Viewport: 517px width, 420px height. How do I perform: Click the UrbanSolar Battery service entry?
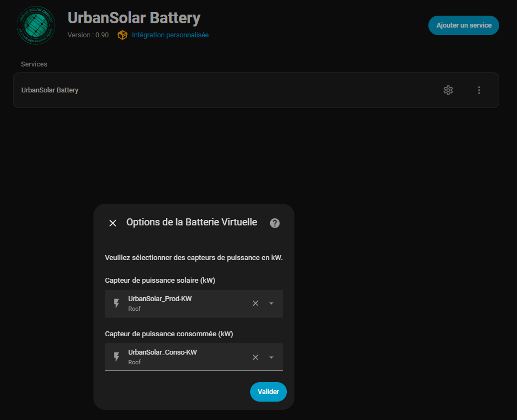50,90
